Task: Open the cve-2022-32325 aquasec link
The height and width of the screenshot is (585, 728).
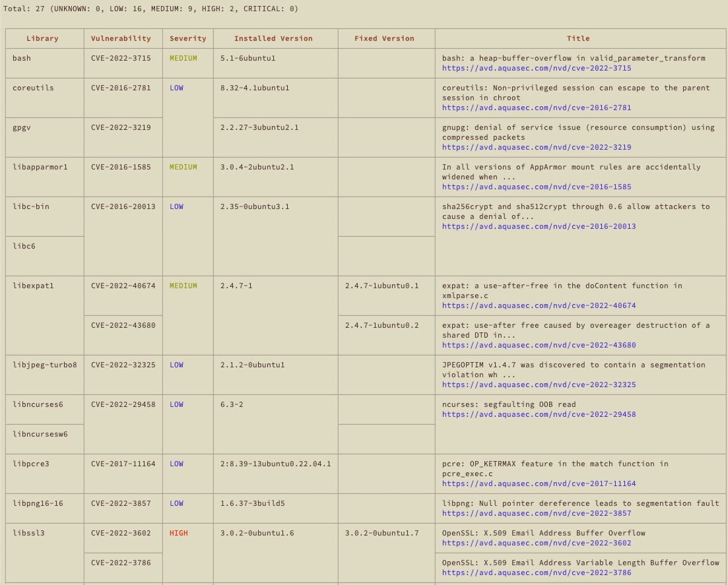Action: pos(539,385)
